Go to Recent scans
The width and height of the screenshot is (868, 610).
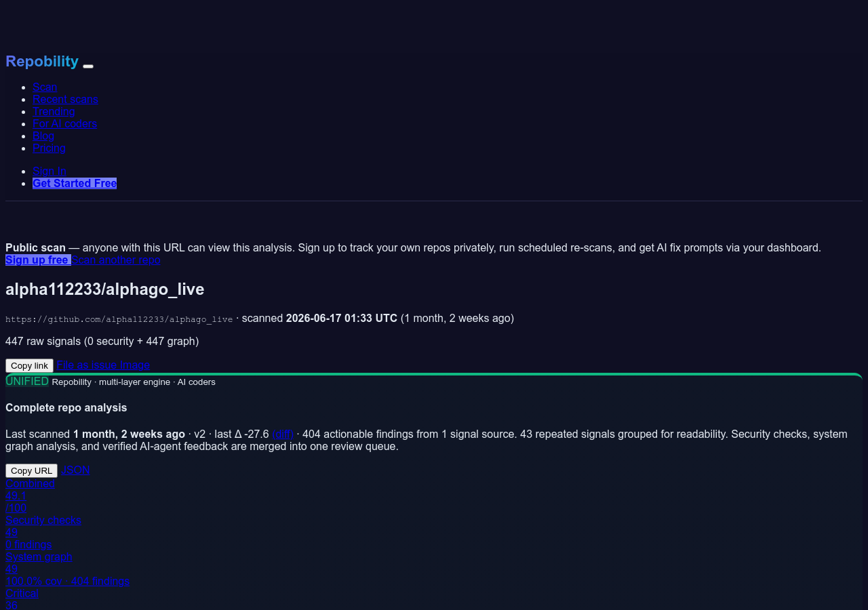pyautogui.click(x=65, y=99)
